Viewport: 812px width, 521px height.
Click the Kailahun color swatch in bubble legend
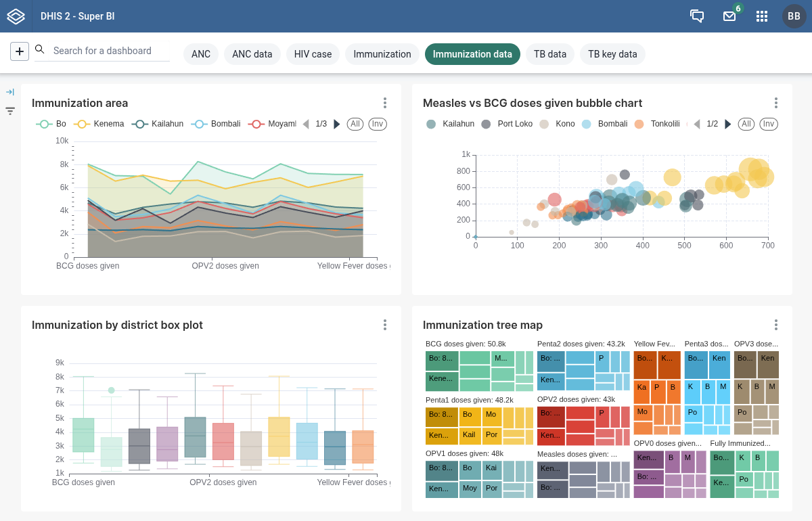click(431, 124)
